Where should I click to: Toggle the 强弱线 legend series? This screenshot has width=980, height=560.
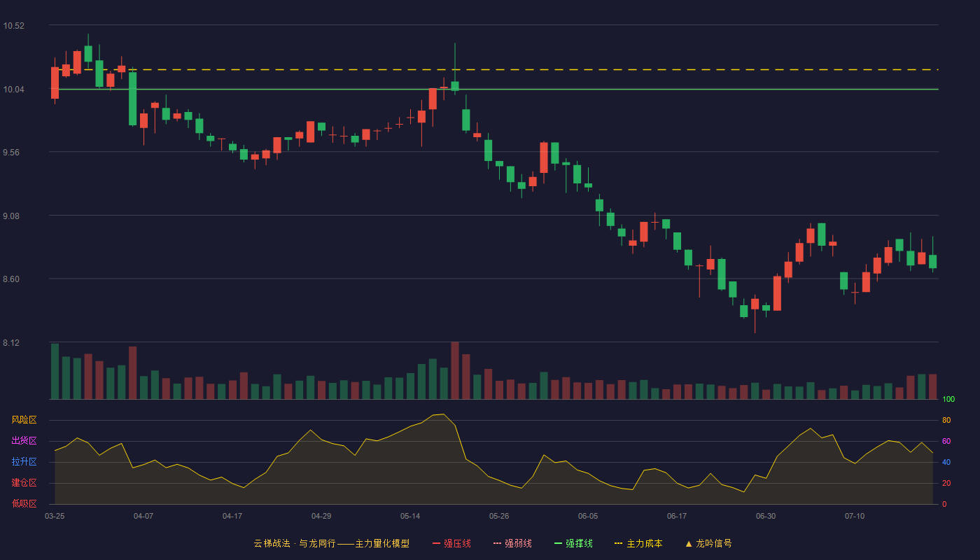[512, 543]
